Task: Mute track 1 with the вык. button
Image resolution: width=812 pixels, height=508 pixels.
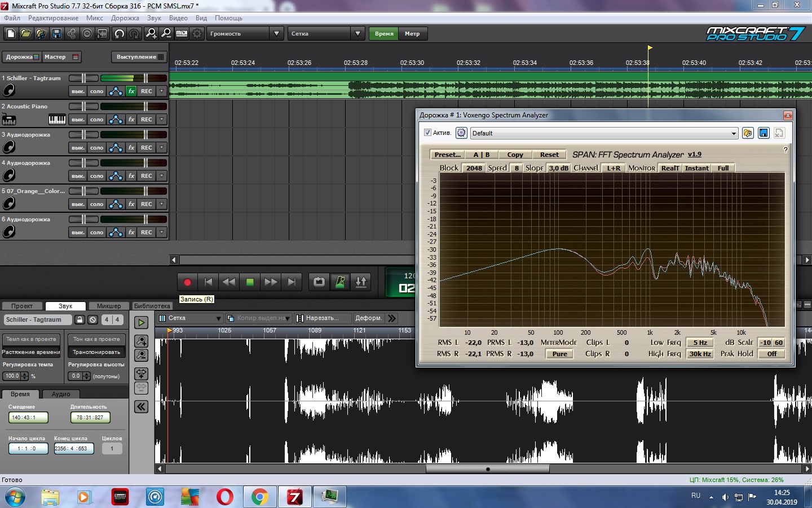Action: click(x=78, y=91)
